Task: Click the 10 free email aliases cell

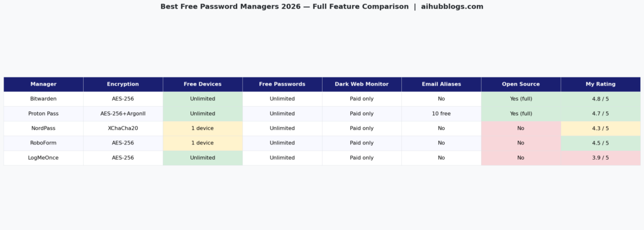Action: click(441, 114)
